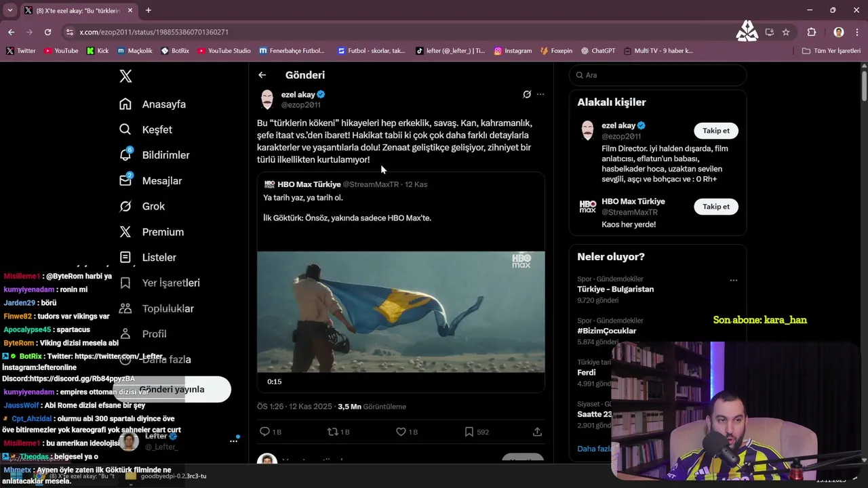
Task: Open Listeler from sidebar
Action: tap(148, 258)
